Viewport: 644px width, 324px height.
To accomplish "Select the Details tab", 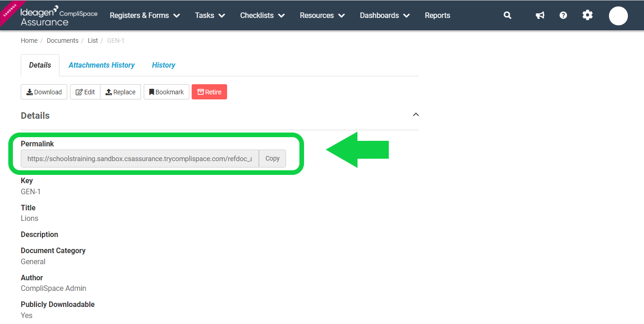I will pos(40,65).
